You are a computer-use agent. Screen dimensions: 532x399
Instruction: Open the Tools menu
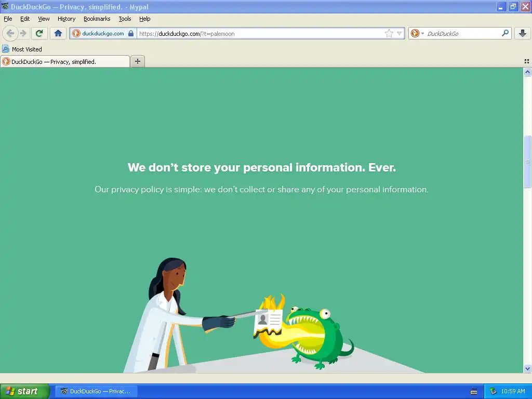pyautogui.click(x=125, y=19)
